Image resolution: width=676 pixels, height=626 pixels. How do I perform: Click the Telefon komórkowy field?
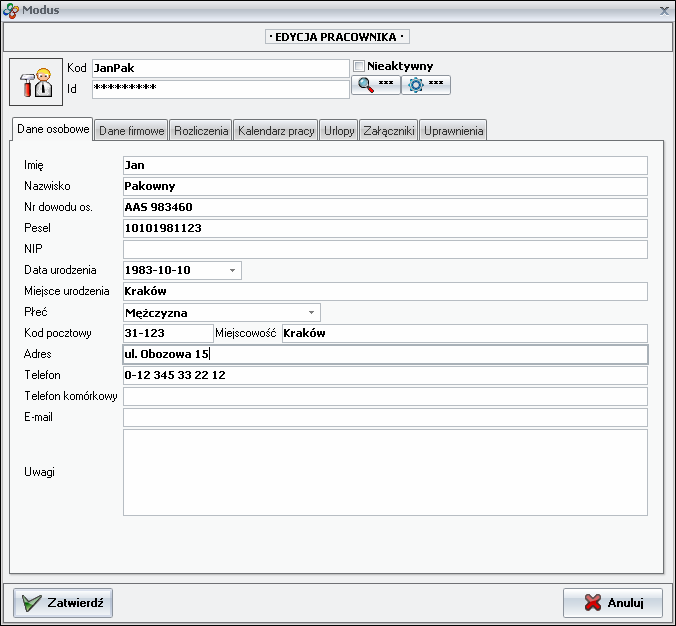point(385,396)
